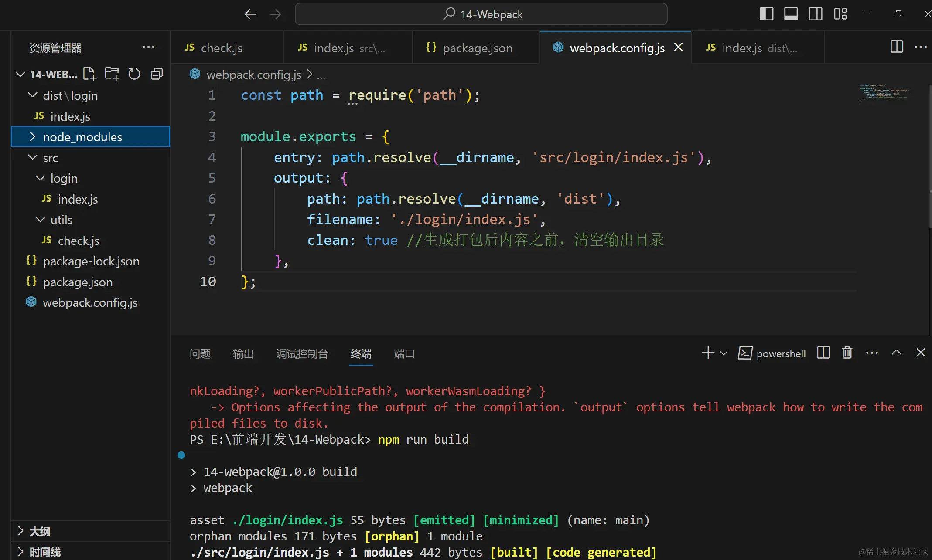
Task: Go forward with the right arrow
Action: [x=275, y=14]
